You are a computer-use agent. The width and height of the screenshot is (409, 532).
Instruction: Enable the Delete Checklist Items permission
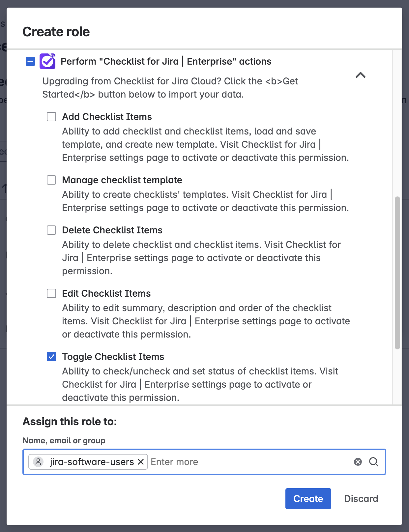click(x=51, y=230)
